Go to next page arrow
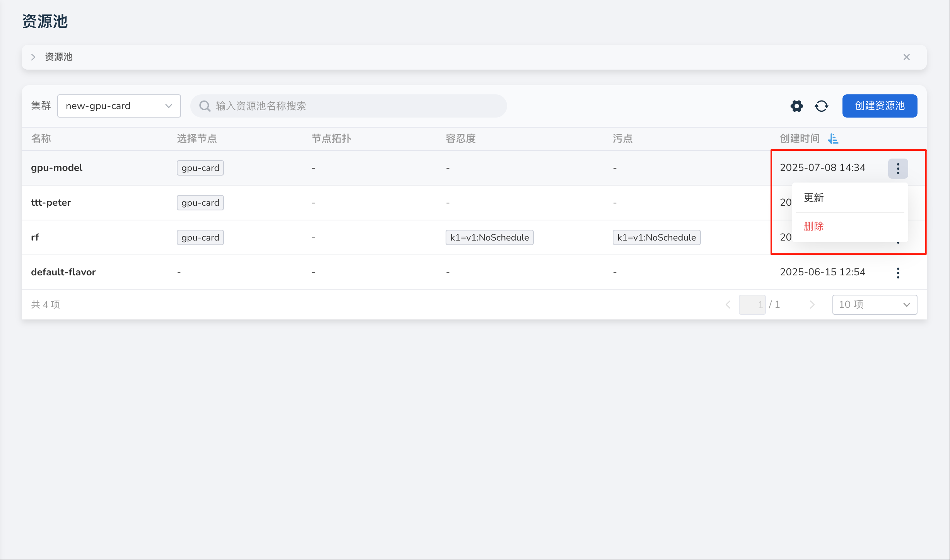 [812, 305]
